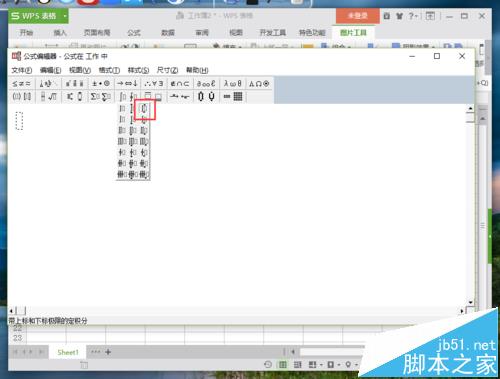This screenshot has width=500, height=379.
Task: Open the overbar and underbar templates palette
Action: [x=153, y=97]
